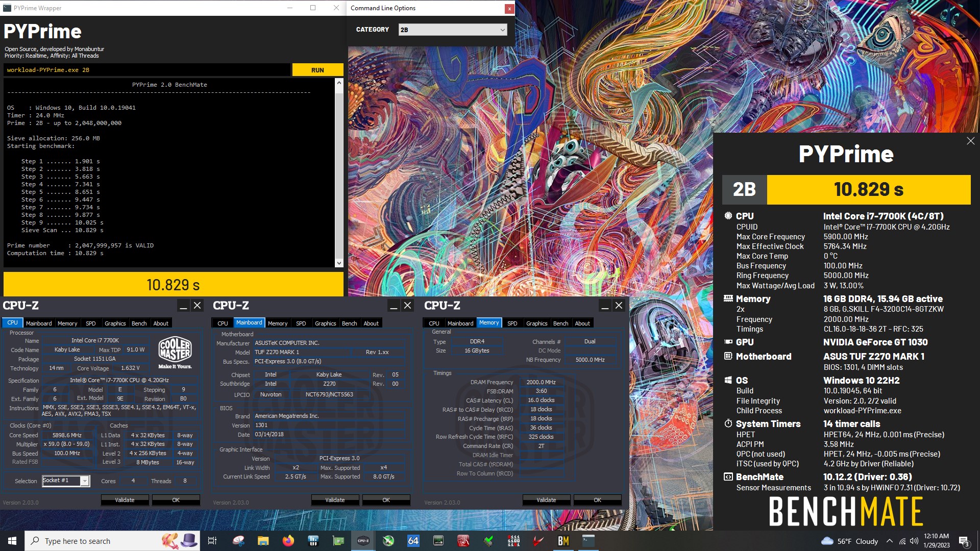The width and height of the screenshot is (980, 551).
Task: Click Validate in the Memory CPU-Z window
Action: pos(546,500)
